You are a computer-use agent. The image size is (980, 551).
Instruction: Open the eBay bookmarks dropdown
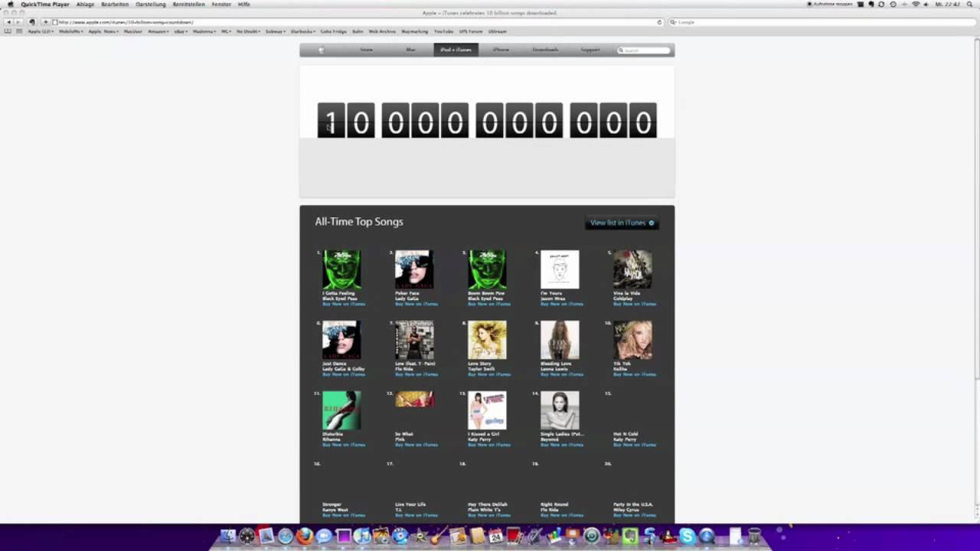coord(181,31)
